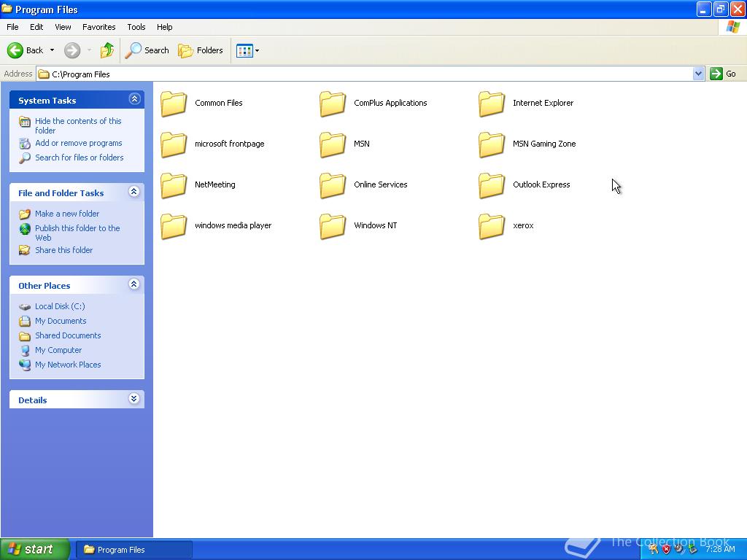Click Search for files or folders

pos(79,157)
